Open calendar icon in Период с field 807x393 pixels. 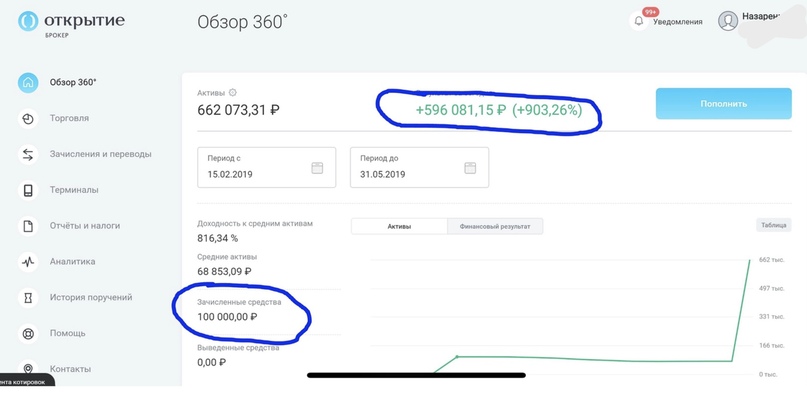point(317,168)
